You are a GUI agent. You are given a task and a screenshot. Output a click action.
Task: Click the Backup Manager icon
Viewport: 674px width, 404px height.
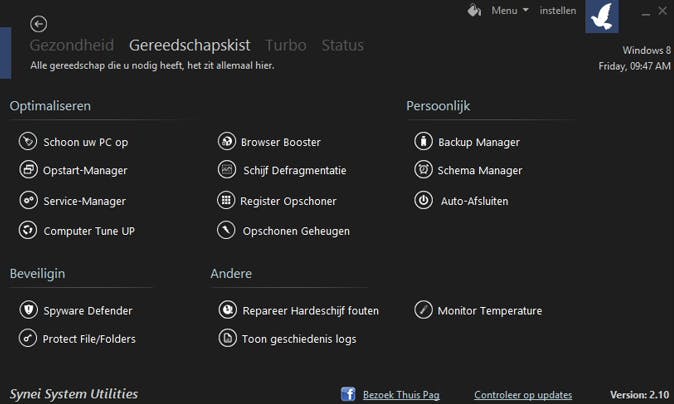point(423,142)
